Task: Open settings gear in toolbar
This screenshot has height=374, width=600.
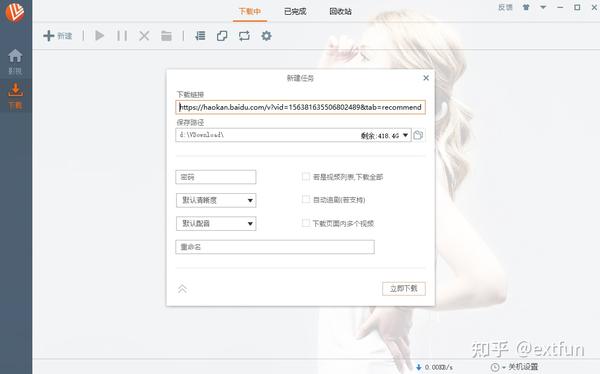Action: click(x=266, y=36)
